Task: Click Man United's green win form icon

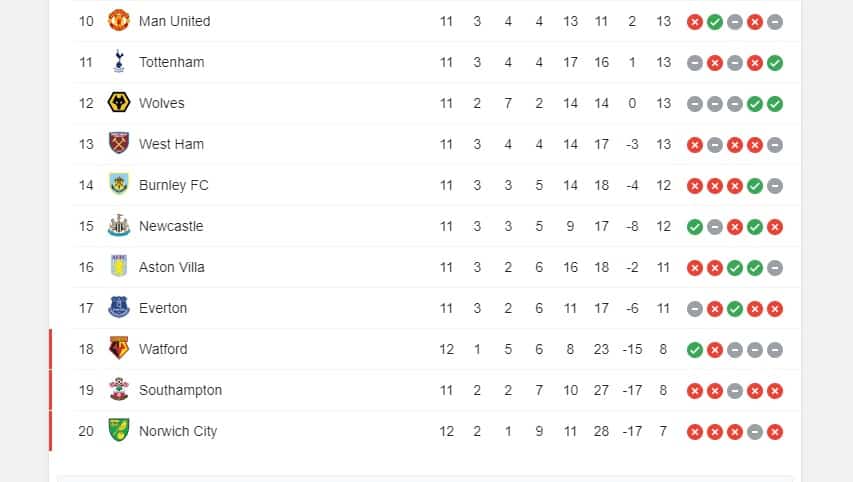Action: click(x=715, y=22)
